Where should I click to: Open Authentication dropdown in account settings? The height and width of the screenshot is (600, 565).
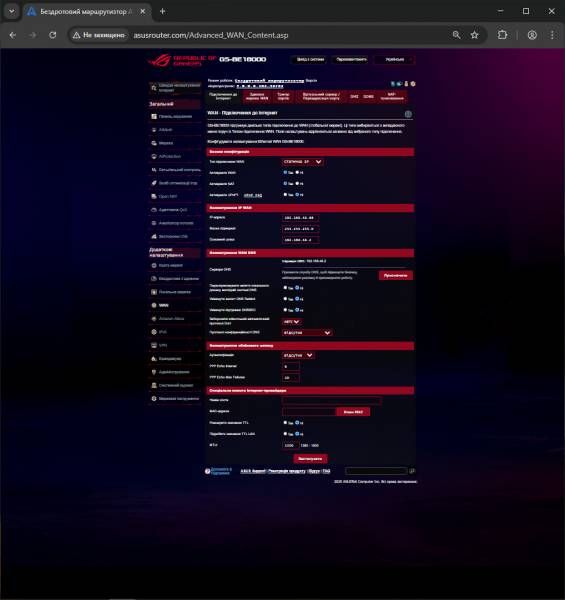[298, 355]
